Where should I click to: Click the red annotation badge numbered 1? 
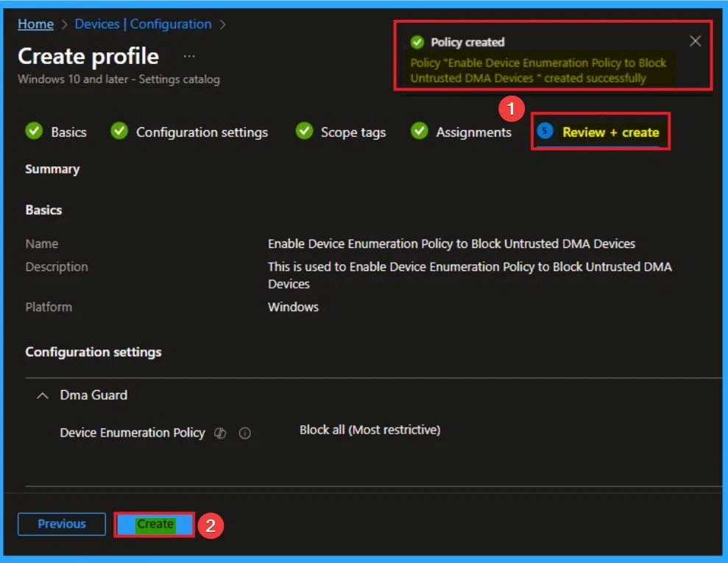(x=511, y=110)
